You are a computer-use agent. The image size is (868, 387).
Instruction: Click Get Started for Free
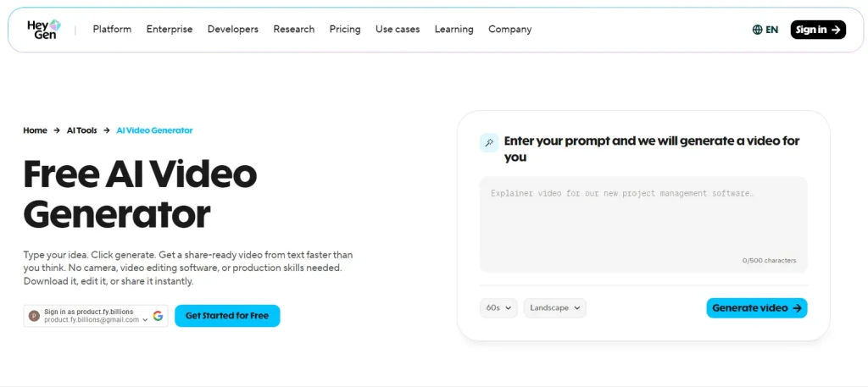(x=227, y=316)
